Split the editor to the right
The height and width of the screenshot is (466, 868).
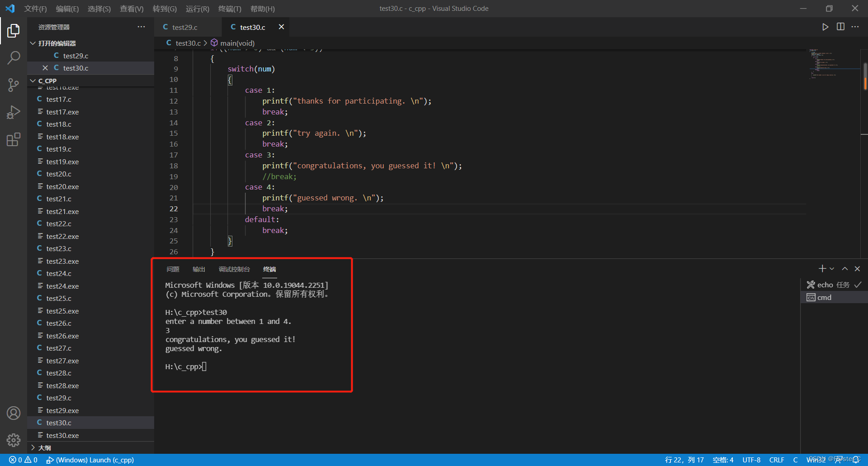tap(840, 27)
